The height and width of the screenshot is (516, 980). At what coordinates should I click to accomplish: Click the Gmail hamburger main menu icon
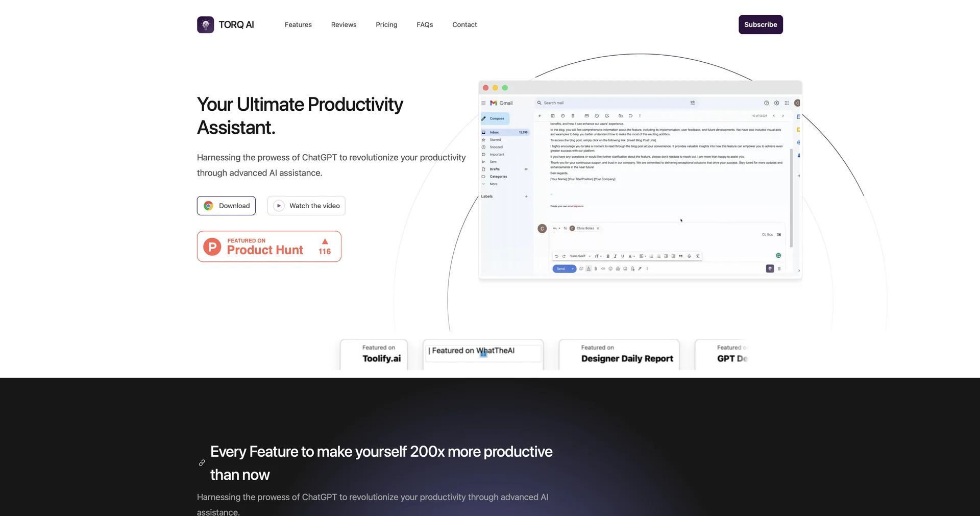click(x=483, y=103)
